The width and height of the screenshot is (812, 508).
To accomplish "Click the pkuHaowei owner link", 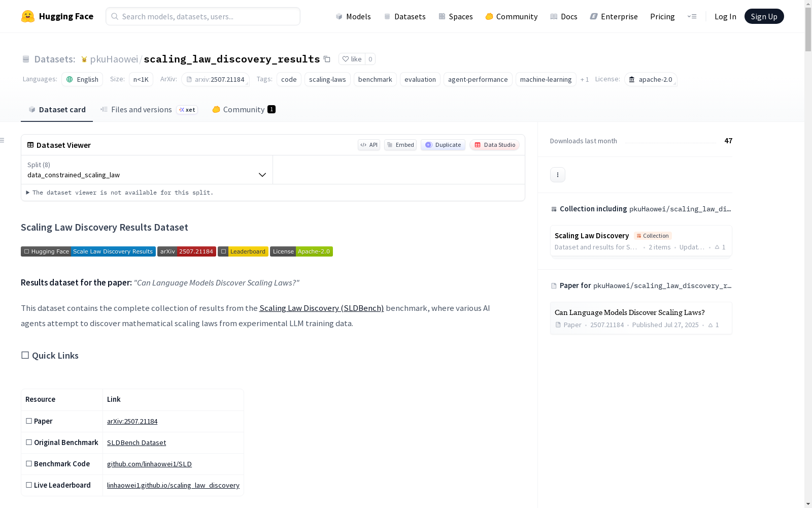I will 114,59.
